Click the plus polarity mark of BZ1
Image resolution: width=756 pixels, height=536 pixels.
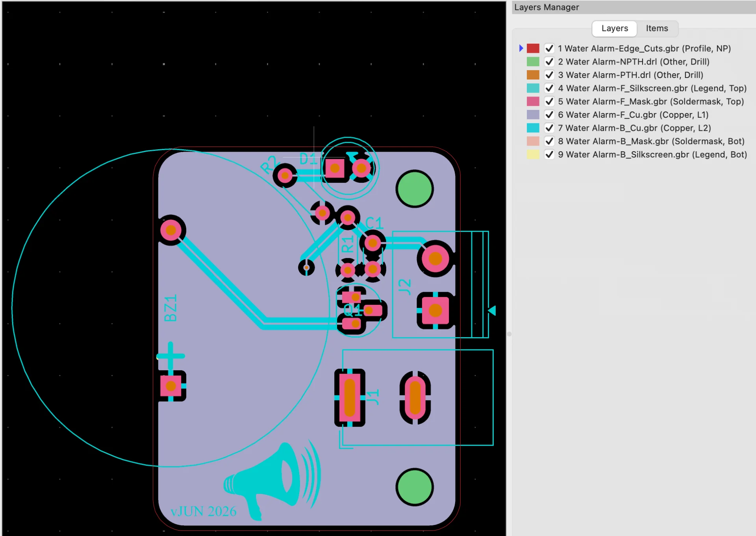[170, 356]
